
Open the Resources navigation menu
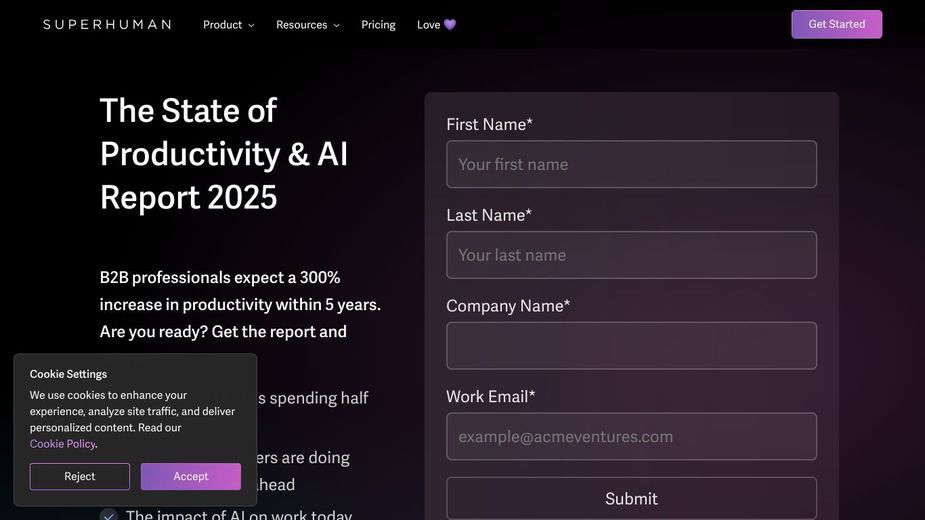(x=307, y=25)
